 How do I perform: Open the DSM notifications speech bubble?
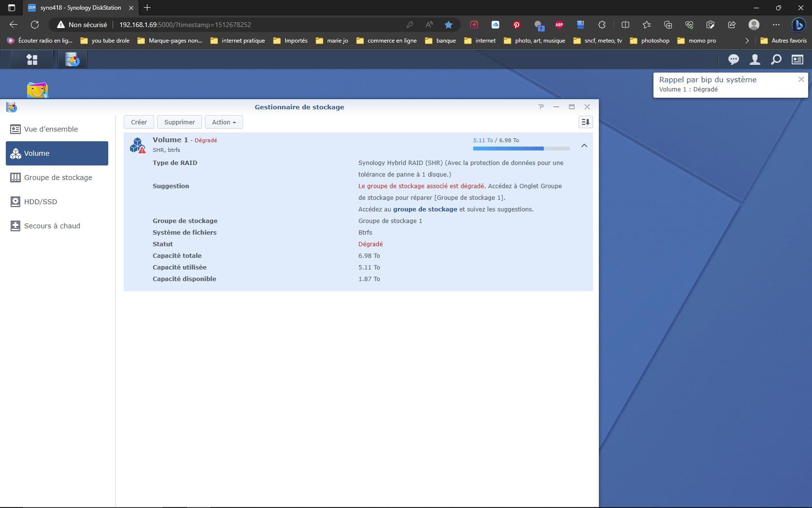pyautogui.click(x=733, y=60)
